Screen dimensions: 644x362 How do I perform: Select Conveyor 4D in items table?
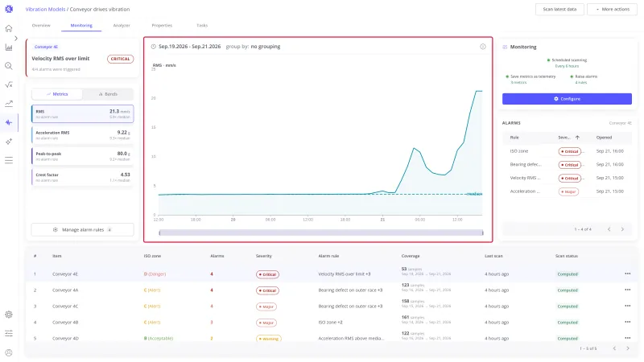coord(65,338)
